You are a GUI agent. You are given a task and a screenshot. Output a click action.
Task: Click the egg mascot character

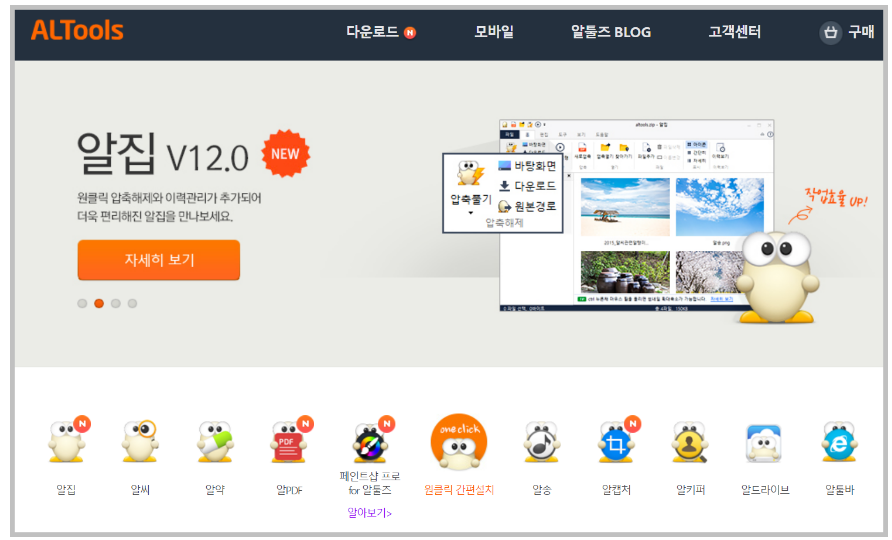point(778,277)
